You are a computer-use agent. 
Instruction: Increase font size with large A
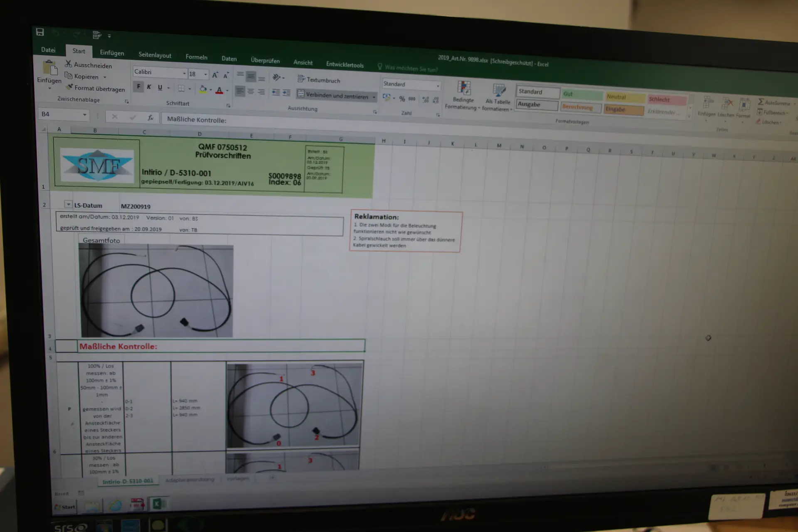coord(215,75)
